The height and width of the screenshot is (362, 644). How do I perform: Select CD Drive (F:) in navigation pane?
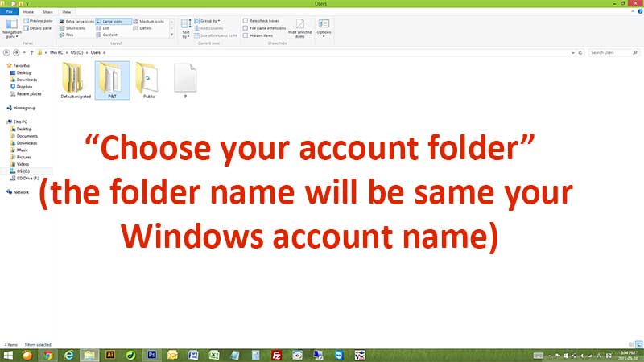pos(25,178)
